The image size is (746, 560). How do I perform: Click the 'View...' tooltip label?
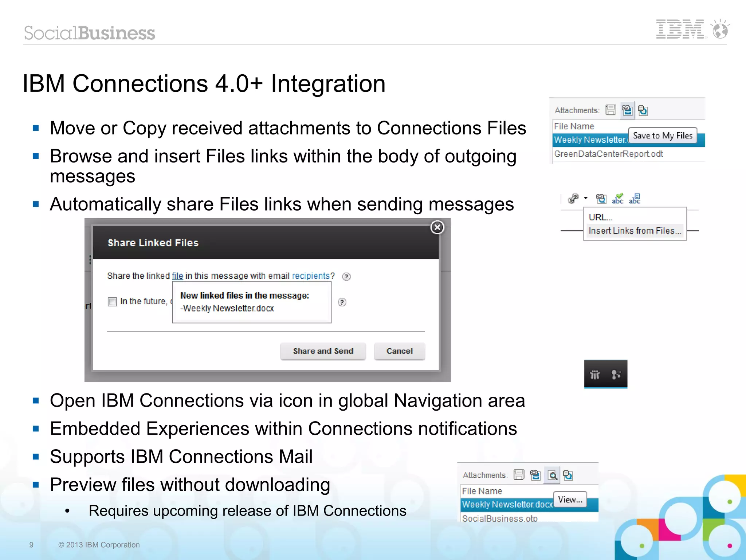[x=570, y=500]
